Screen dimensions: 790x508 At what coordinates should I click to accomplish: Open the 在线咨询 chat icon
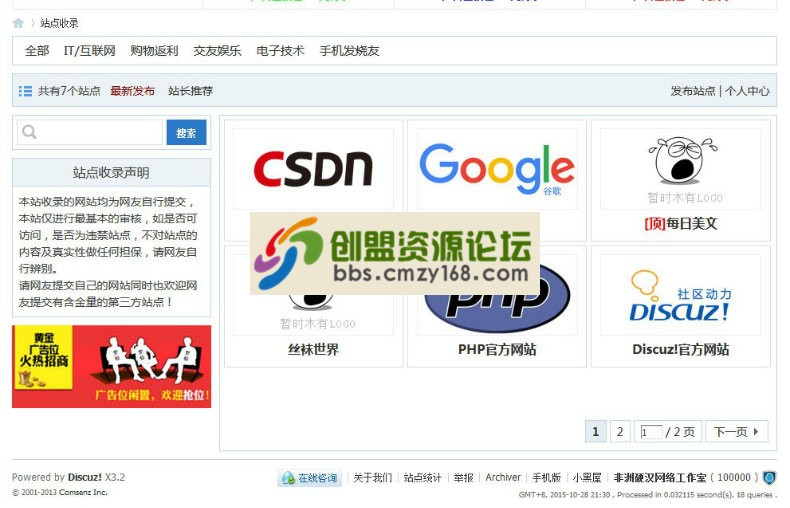tap(309, 477)
